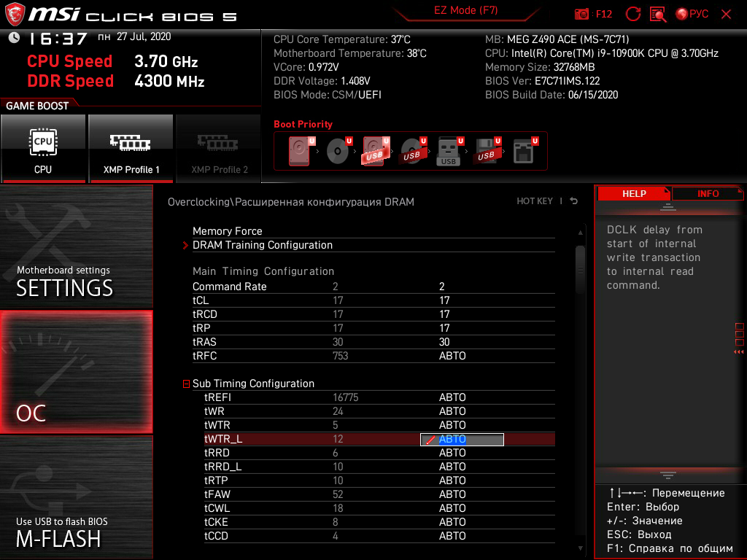
Task: Toggle the CPU Game Boost button
Action: click(43, 149)
